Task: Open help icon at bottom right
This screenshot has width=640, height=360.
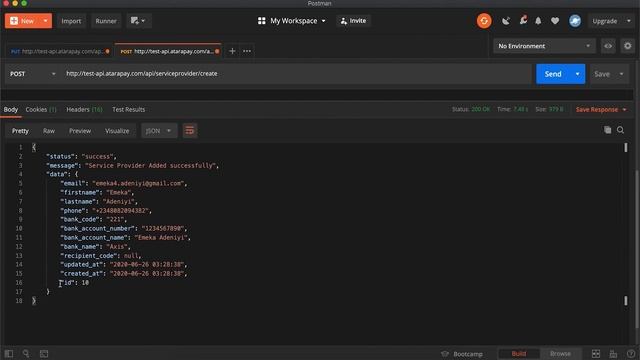Action: tap(631, 353)
